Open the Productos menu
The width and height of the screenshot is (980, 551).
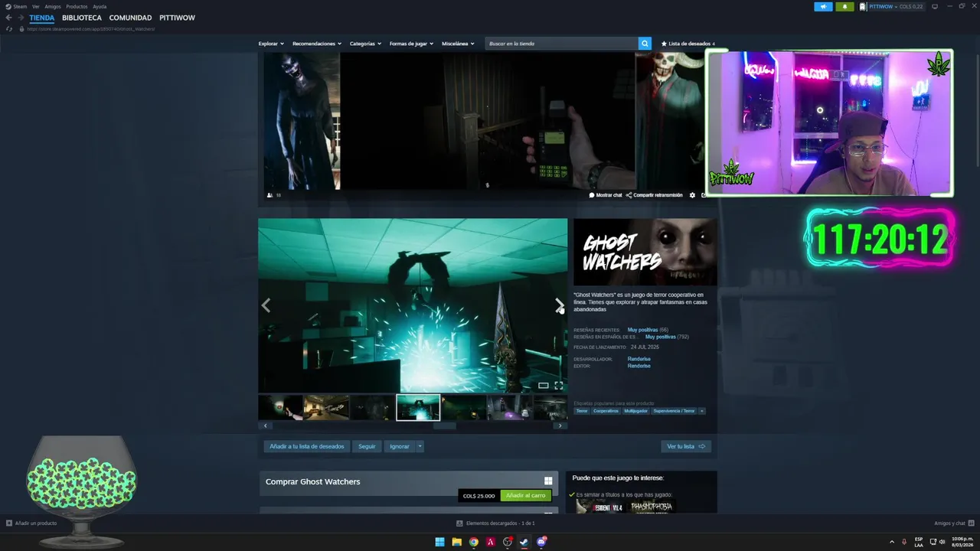(77, 6)
